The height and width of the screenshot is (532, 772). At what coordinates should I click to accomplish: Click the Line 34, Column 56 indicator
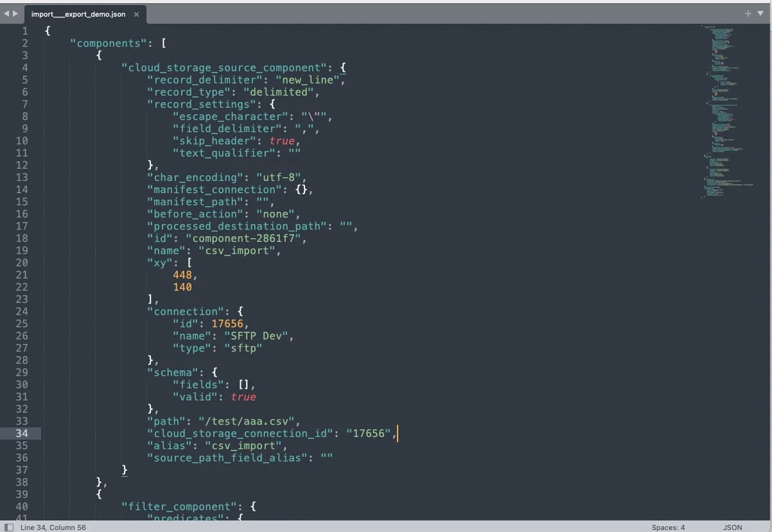pos(53,528)
